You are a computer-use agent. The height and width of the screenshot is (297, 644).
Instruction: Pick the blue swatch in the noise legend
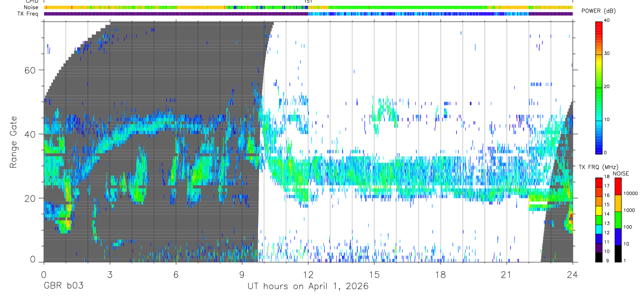617,237
